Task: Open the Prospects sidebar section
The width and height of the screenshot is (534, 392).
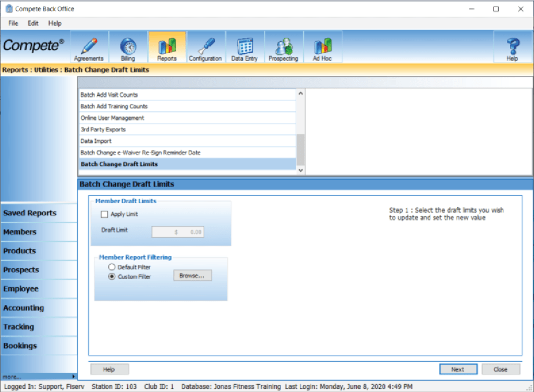Action: point(39,270)
